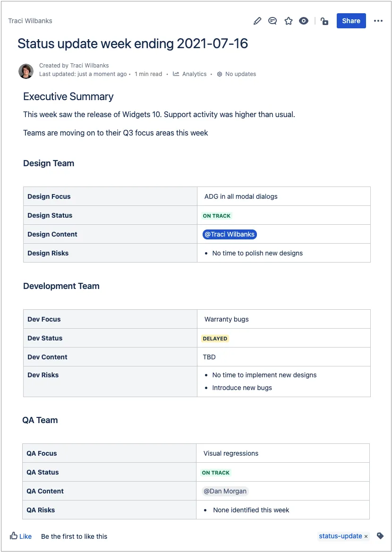Click the Analytics chart icon
Screen dimensions: 392x552
click(x=176, y=74)
